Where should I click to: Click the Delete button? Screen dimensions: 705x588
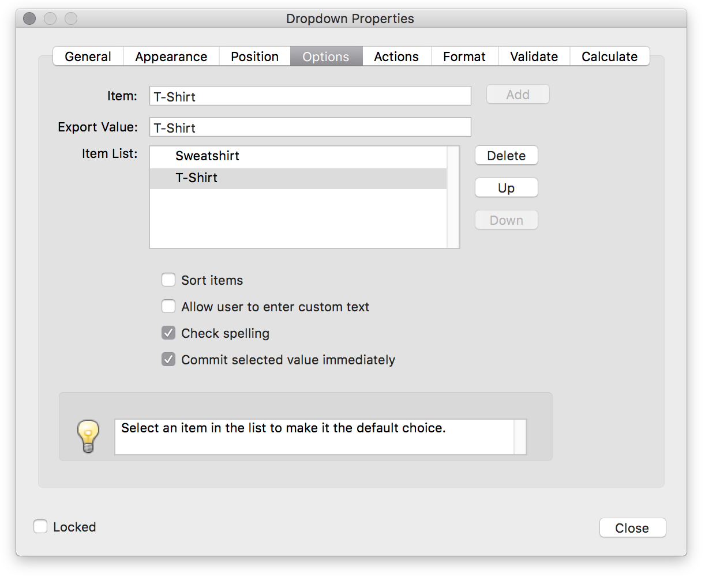tap(506, 155)
